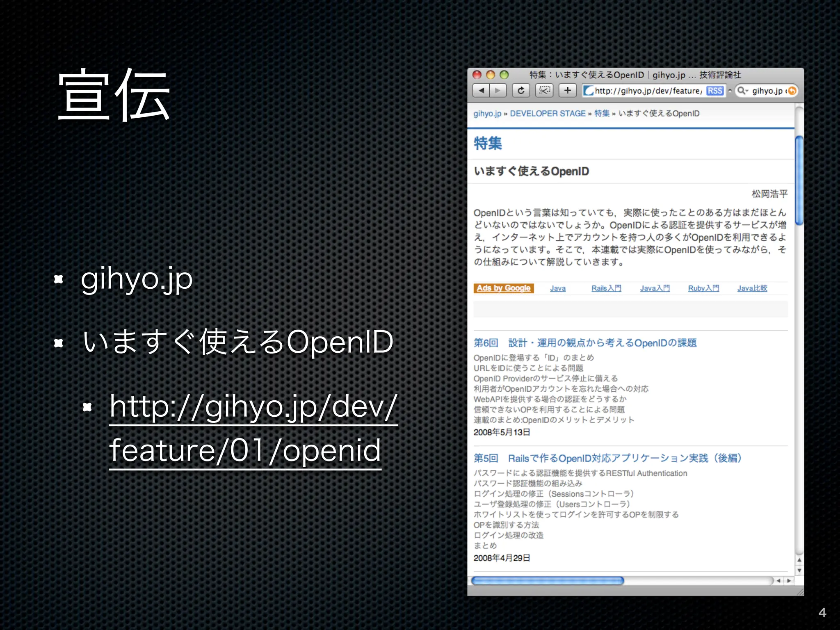The height and width of the screenshot is (630, 840).
Task: Open the Java比較 ad link
Action: pos(752,288)
